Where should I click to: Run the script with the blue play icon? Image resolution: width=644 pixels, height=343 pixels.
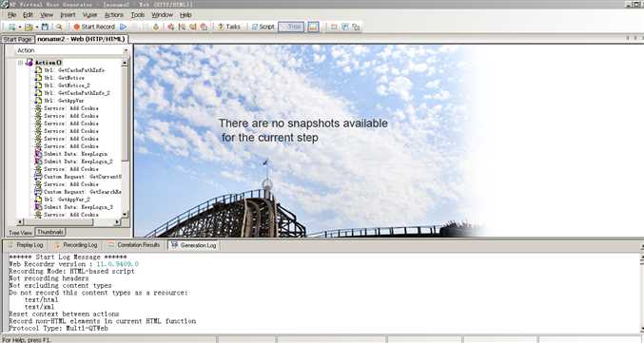coord(123,27)
